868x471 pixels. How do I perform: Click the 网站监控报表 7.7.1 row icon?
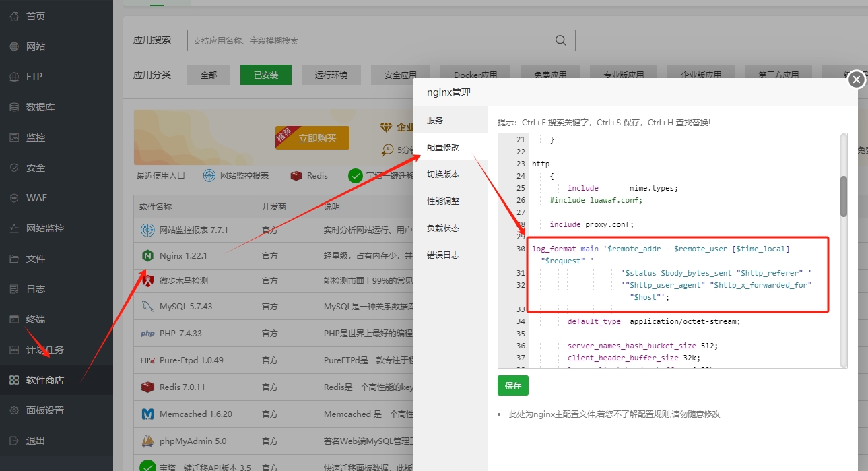coord(147,230)
